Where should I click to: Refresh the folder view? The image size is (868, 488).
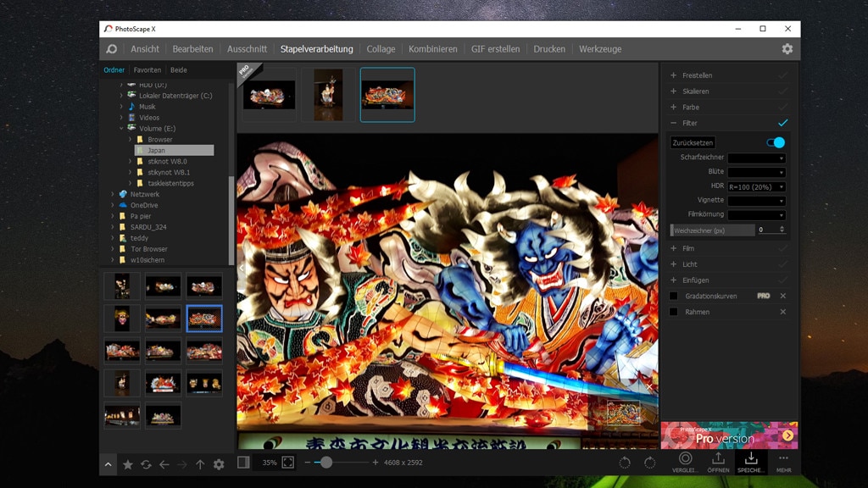(x=146, y=465)
